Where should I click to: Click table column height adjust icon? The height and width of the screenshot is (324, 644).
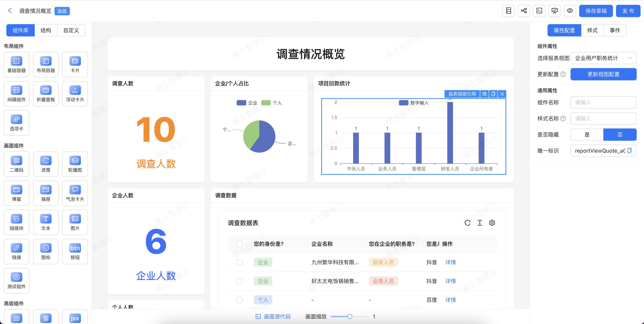click(x=479, y=223)
